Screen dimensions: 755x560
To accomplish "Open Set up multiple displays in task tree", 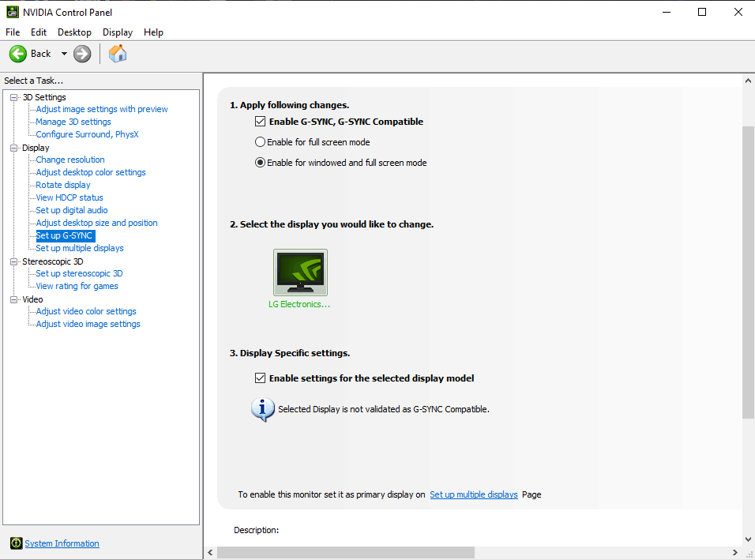I will pyautogui.click(x=80, y=248).
